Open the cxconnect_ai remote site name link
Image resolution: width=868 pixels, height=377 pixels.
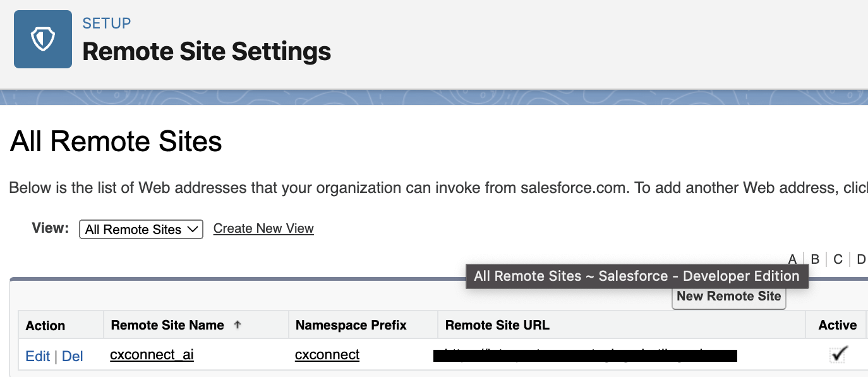coord(152,355)
